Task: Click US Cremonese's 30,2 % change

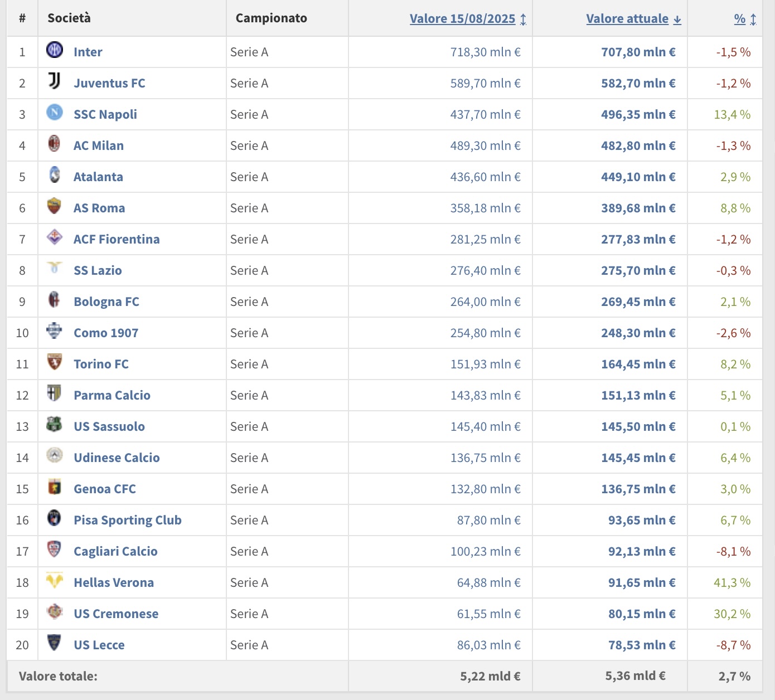Action: [x=732, y=614]
